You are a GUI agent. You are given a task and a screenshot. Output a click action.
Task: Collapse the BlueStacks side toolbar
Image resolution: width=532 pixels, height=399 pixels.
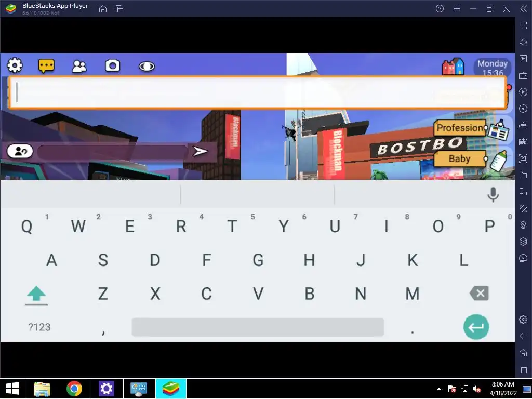523,9
